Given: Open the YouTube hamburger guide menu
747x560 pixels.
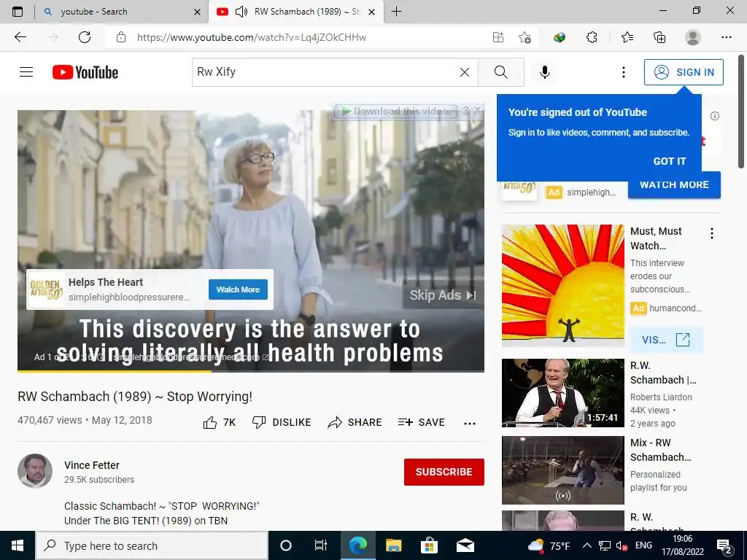Looking at the screenshot, I should 26,72.
